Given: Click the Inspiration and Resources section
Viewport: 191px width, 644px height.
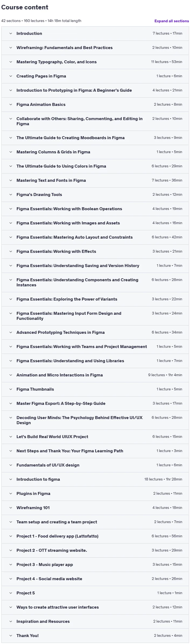Looking at the screenshot, I should pos(95,621).
